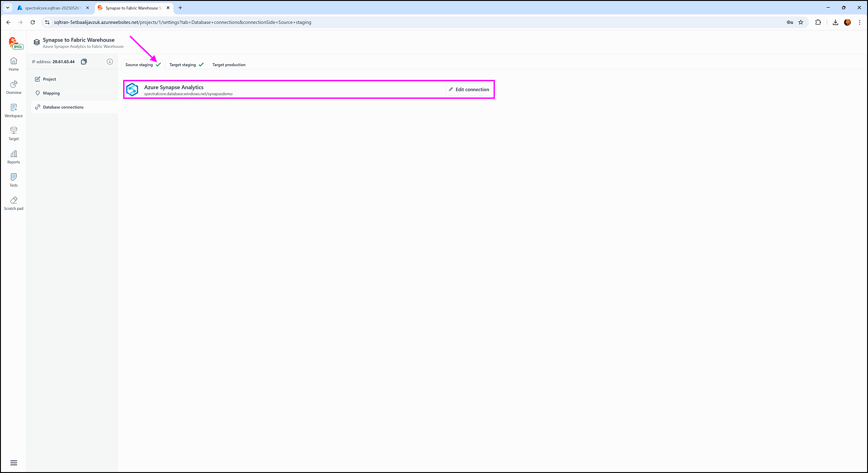
Task: Click the info icon beside IP address
Action: (110, 62)
